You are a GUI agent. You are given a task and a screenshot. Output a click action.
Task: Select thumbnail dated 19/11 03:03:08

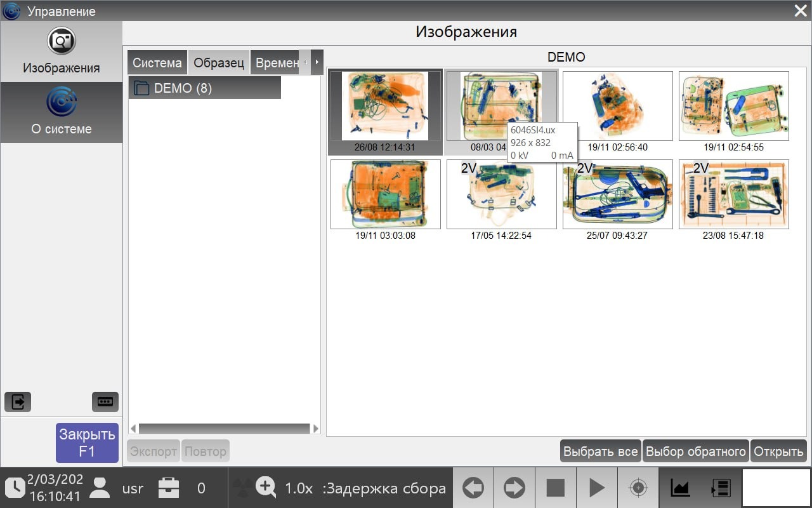385,200
